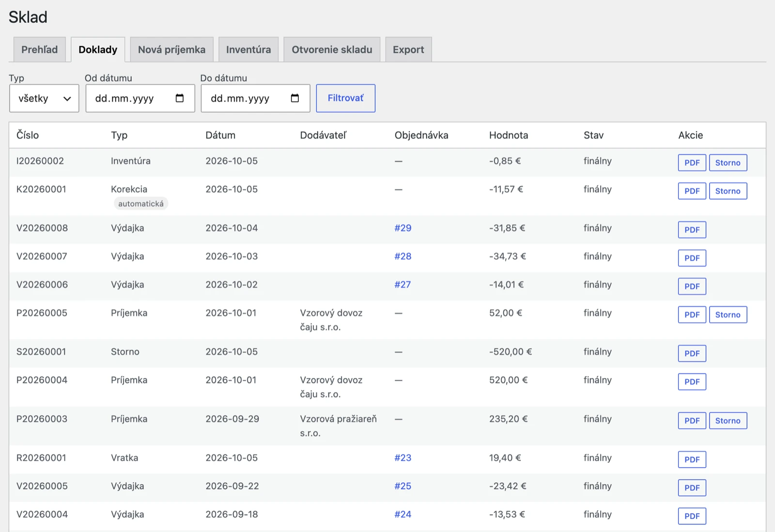Focus the Do dátumu date input
Viewport: 775px width, 532px height.
pos(256,98)
